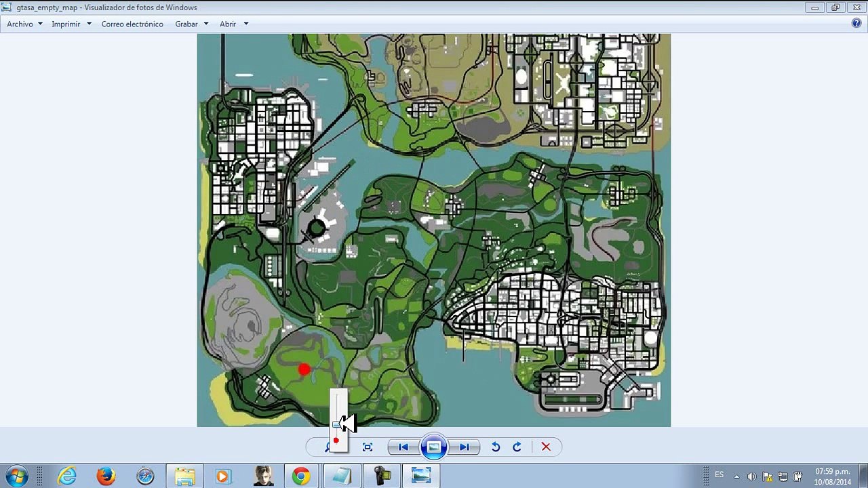Open Windows Explorer folder in taskbar

point(184,476)
